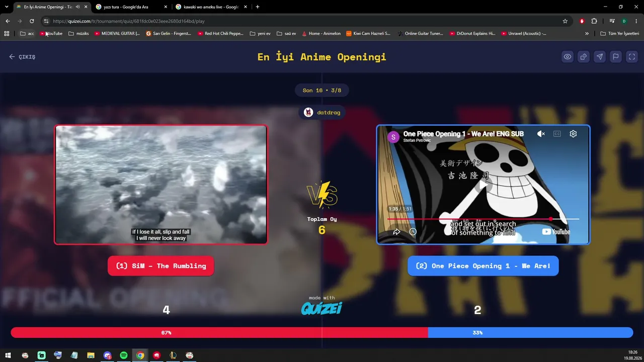Vote for (1) SiM - The Rumbling
Viewport: 644px width, 362px height.
(x=161, y=266)
